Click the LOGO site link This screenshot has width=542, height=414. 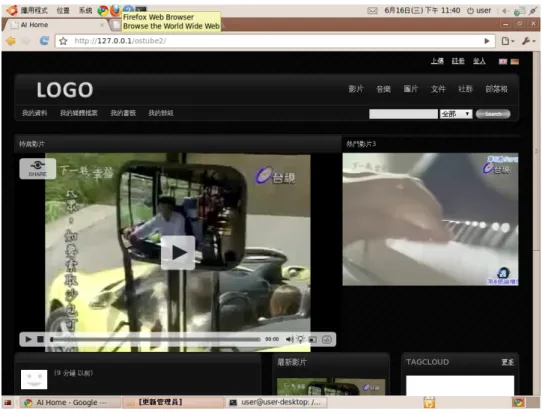click(65, 90)
